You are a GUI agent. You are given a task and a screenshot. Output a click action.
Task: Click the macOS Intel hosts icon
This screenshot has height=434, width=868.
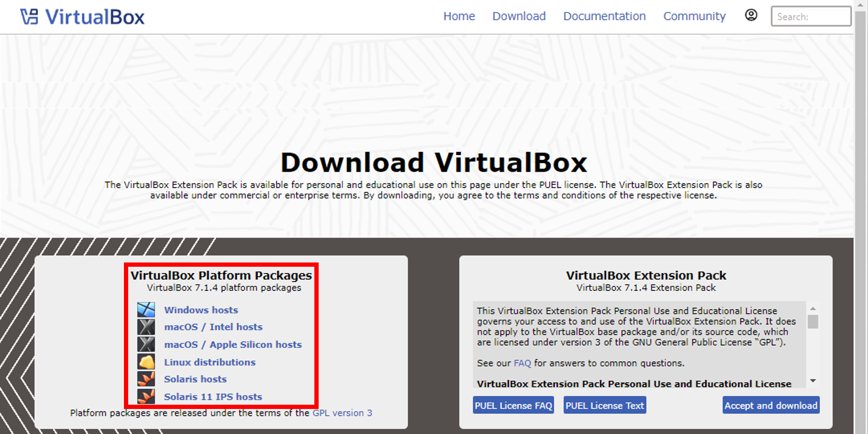(x=146, y=327)
